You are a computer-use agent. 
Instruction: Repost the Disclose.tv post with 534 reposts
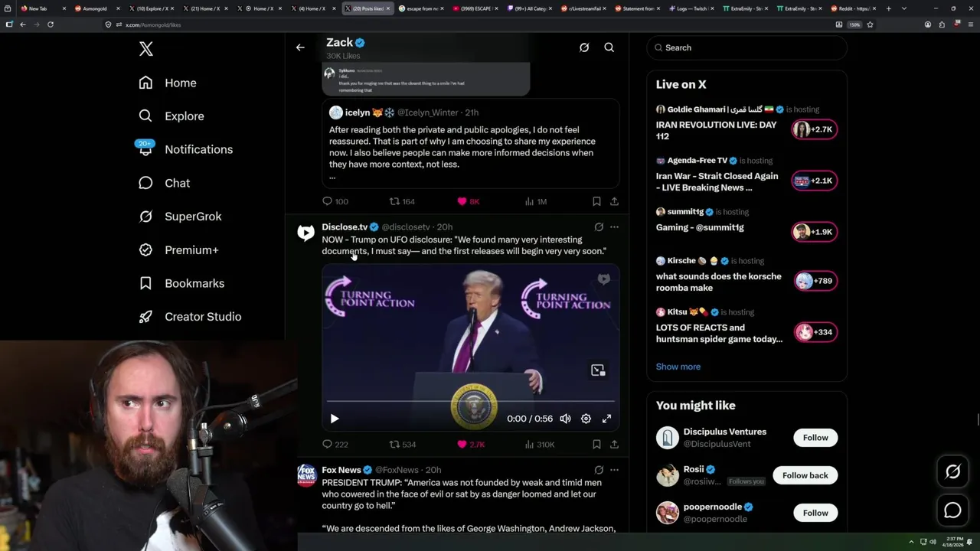[402, 444]
